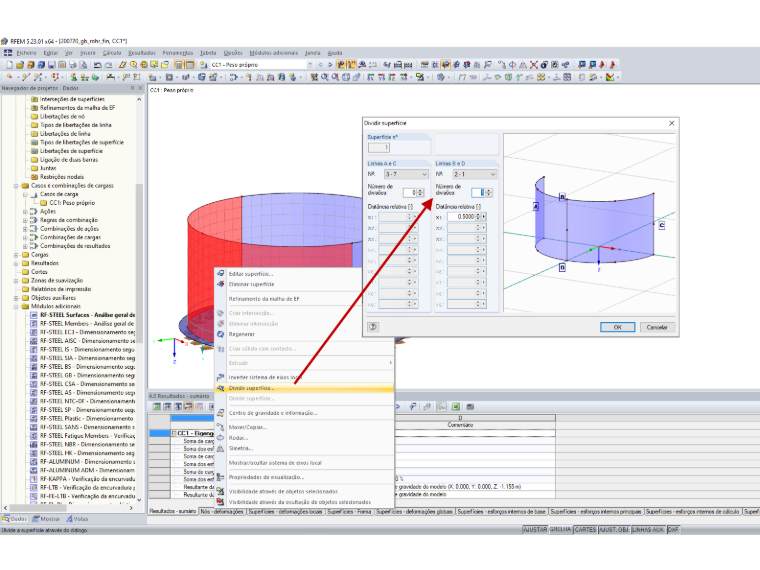Click the pin icon of Navegador de projetos panel
This screenshot has width=760, height=570.
tap(133, 88)
